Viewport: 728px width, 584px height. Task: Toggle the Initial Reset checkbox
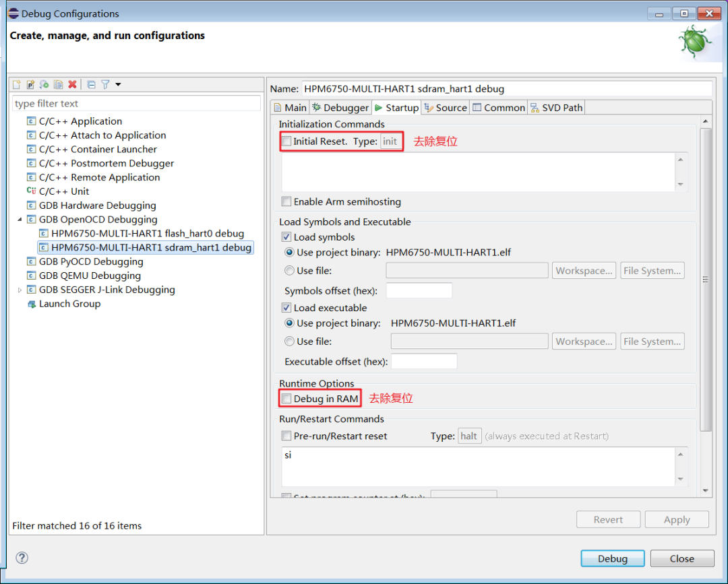(286, 141)
